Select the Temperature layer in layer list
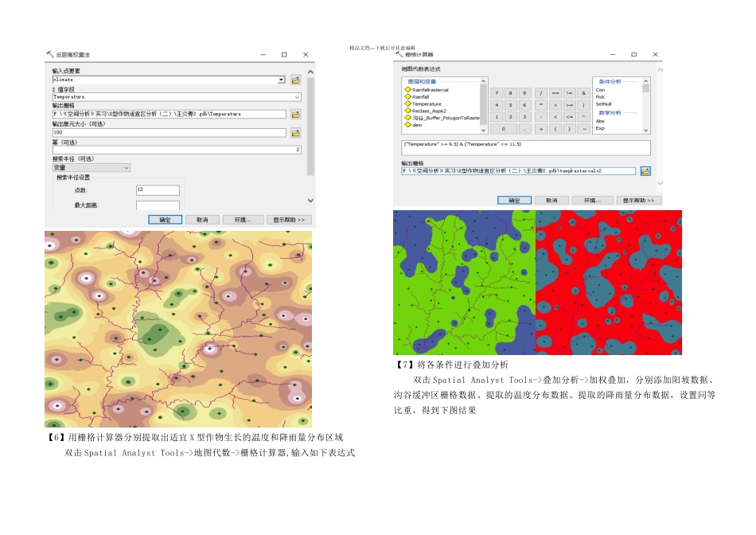 427,103
